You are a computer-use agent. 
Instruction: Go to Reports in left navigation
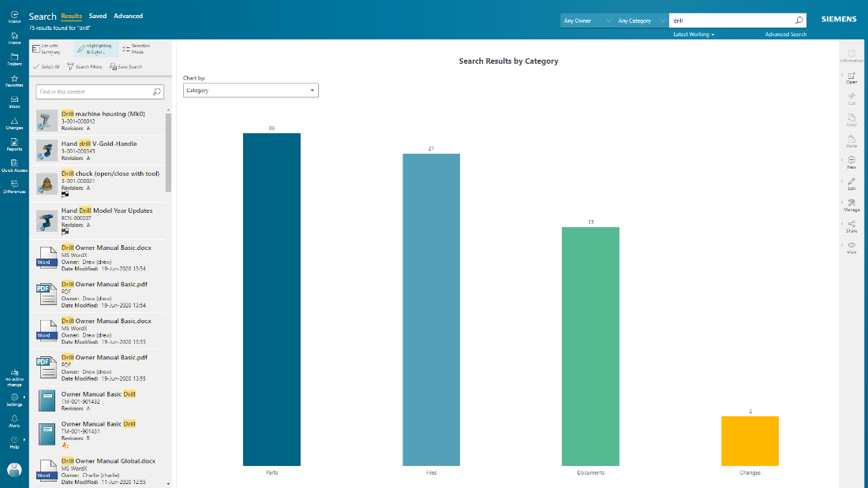[14, 143]
